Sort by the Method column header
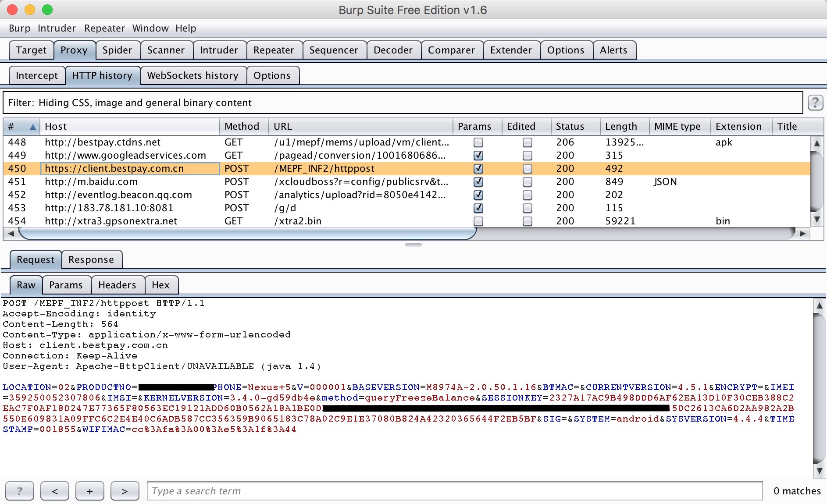Viewport: 827px width, 504px height. 244,127
